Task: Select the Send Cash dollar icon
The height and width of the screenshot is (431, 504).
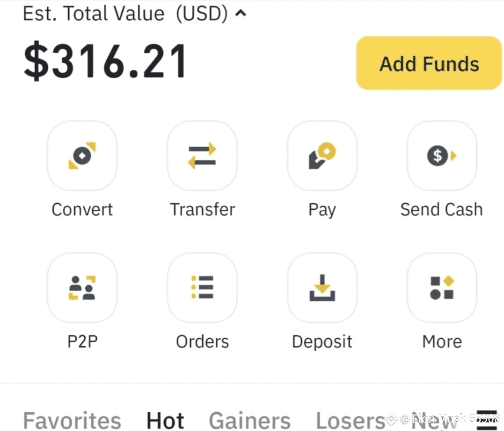Action: click(442, 156)
